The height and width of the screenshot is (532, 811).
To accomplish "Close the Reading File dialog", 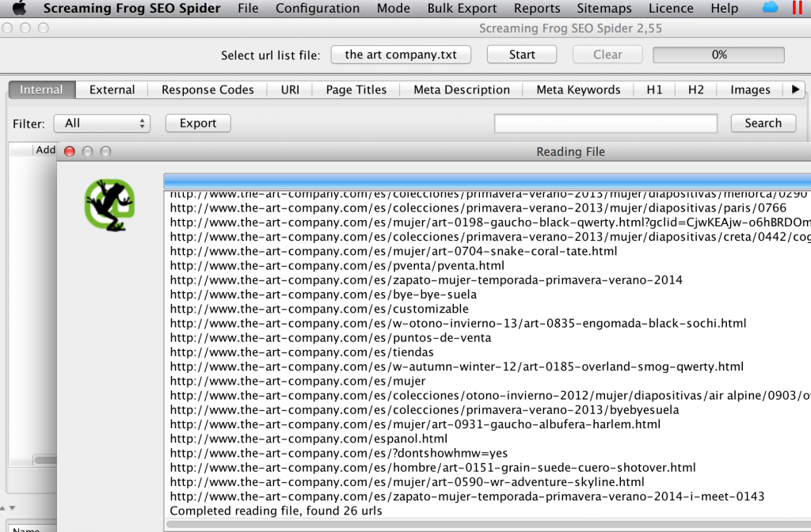I will coord(70,151).
